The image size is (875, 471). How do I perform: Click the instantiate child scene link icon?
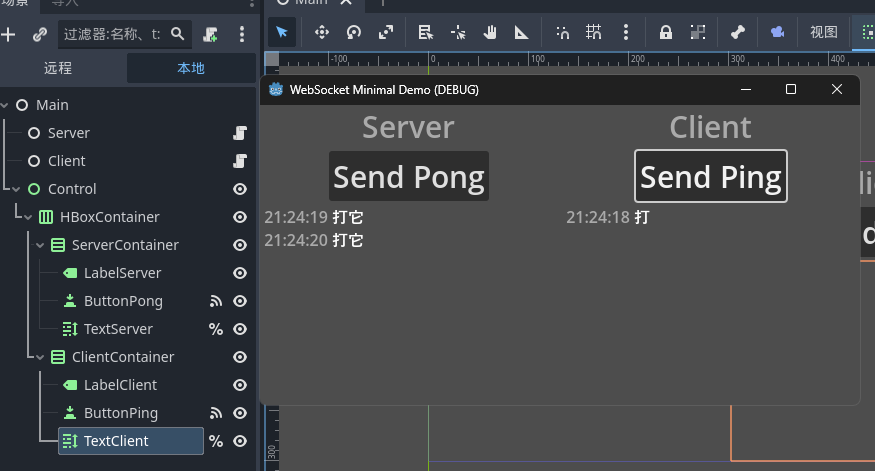39,34
